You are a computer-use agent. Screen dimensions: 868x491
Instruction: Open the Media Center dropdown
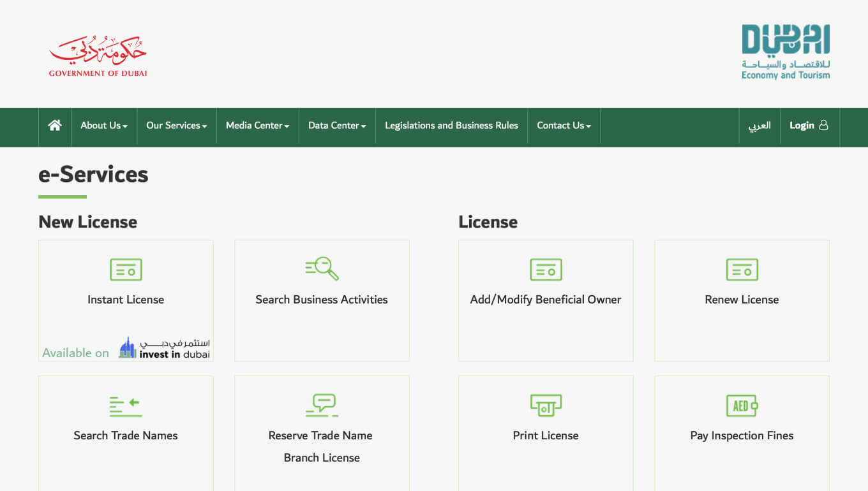coord(258,126)
